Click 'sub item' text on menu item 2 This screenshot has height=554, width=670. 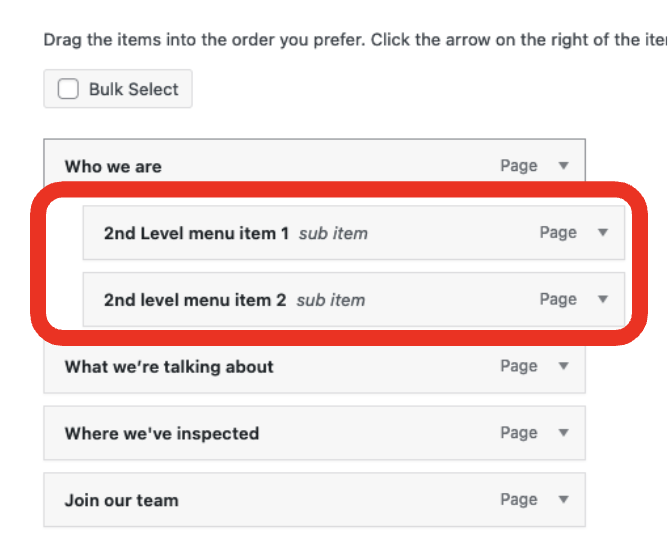point(331,300)
